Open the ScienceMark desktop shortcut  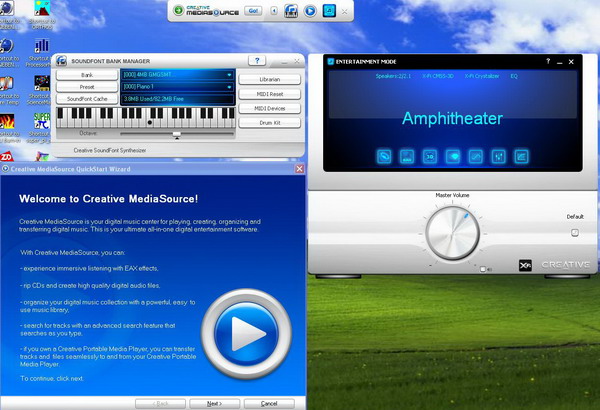tap(42, 83)
